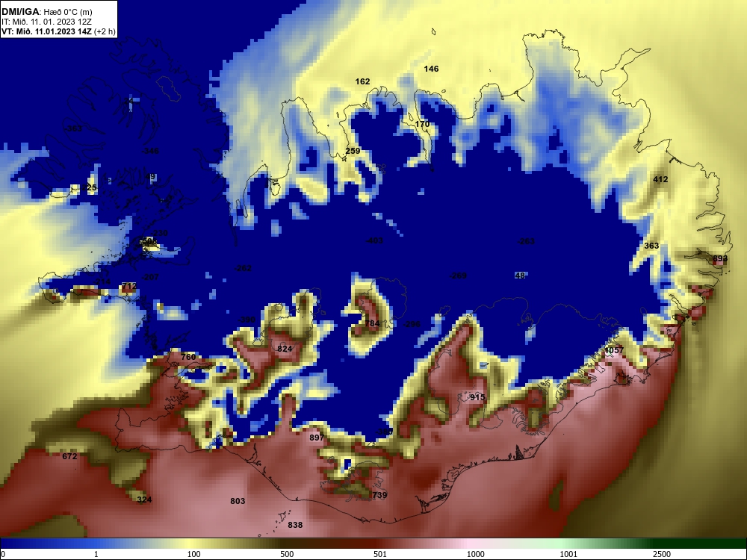747x560 pixels.
Task: Click the legend label 500
Action: pos(287,554)
